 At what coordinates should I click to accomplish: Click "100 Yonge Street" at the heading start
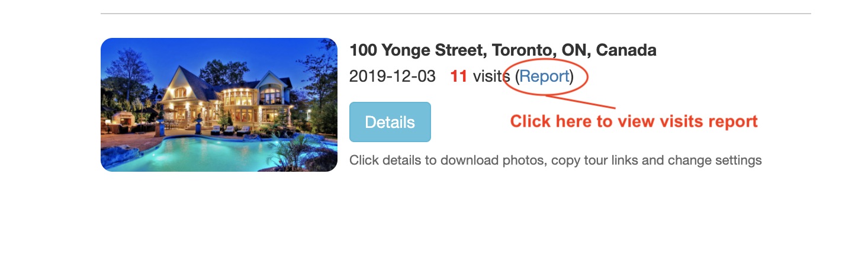[x=416, y=50]
